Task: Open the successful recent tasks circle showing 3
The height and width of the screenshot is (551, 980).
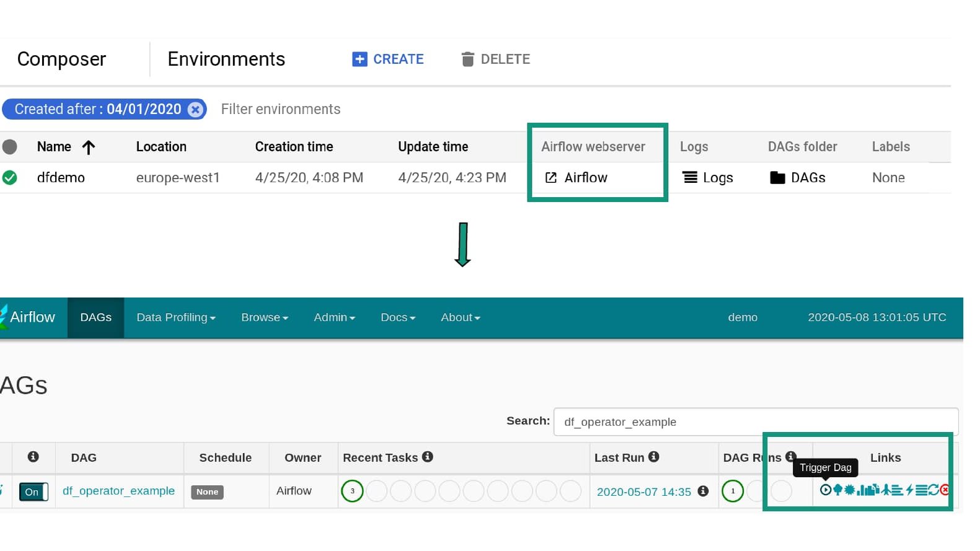Action: (352, 491)
